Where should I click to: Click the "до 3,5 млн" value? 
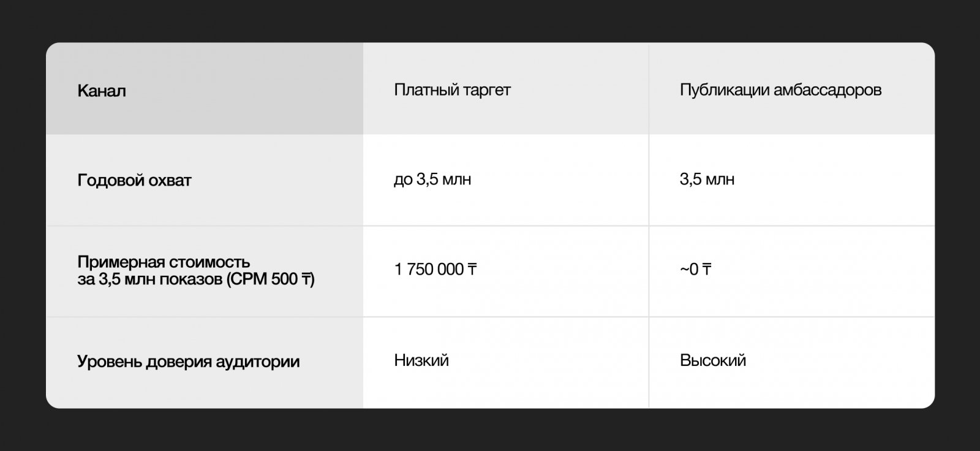click(432, 180)
